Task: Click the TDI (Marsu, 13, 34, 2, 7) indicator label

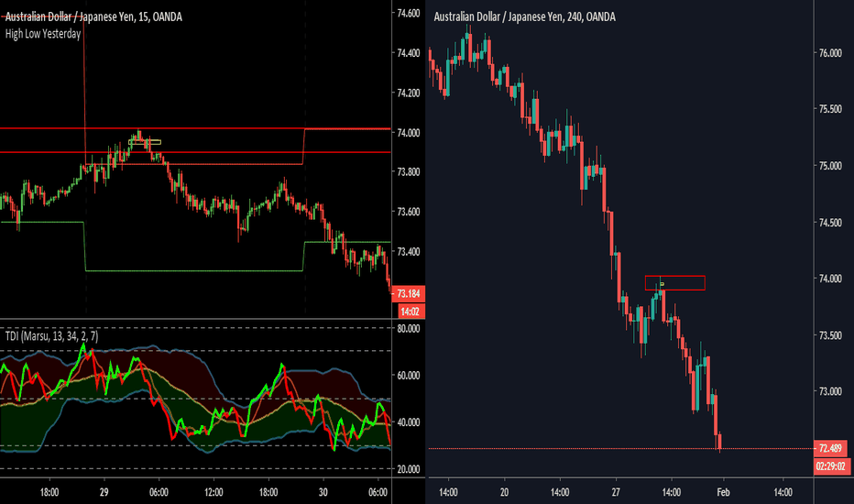Action: click(x=51, y=335)
